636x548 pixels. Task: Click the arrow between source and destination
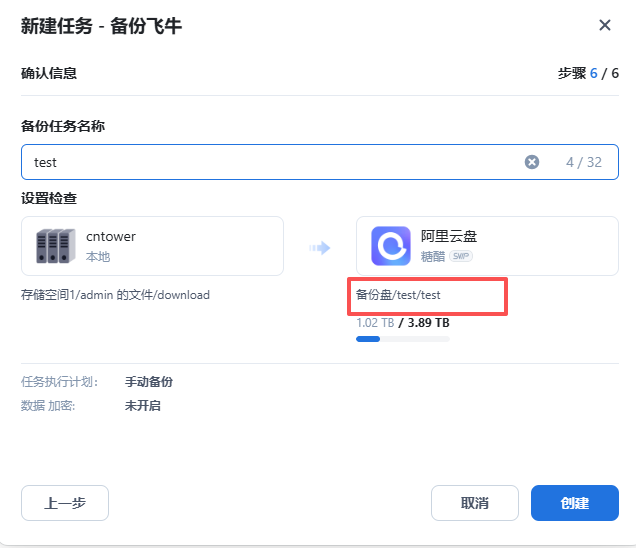coord(320,247)
